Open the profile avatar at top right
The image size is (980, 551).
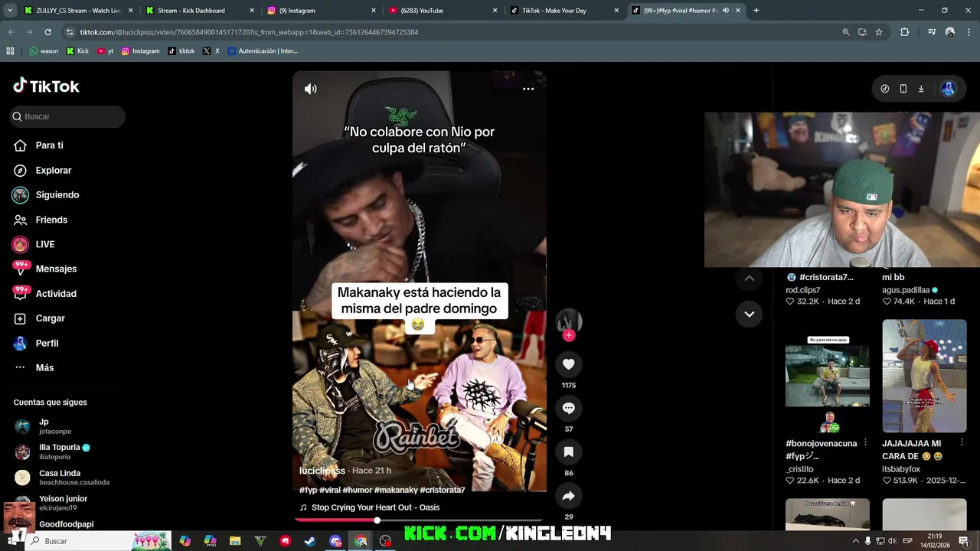pos(948,89)
